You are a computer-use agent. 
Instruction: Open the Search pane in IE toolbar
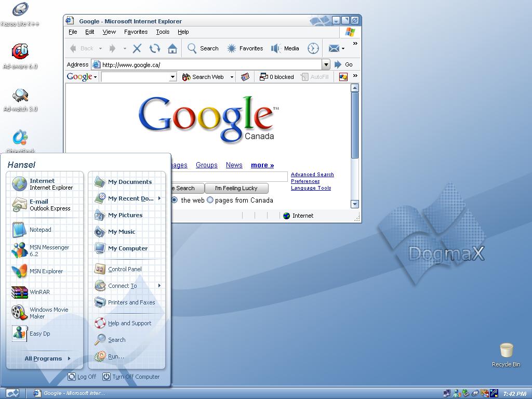[203, 48]
